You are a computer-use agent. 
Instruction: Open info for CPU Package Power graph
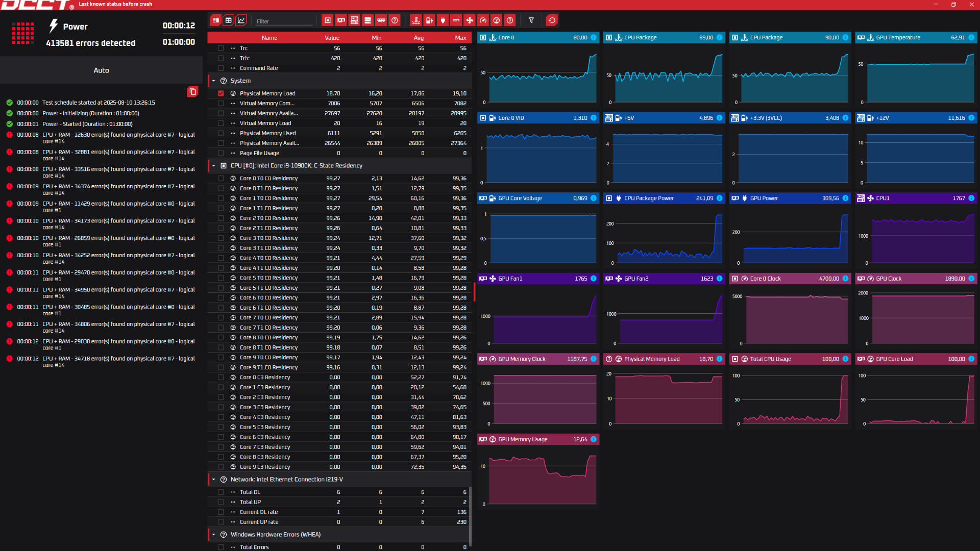719,198
